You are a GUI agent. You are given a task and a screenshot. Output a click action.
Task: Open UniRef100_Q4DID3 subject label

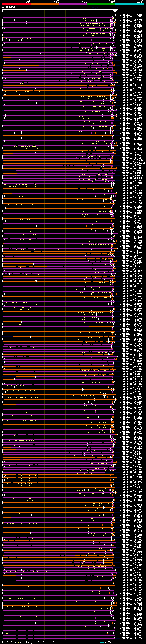pos(131,110)
